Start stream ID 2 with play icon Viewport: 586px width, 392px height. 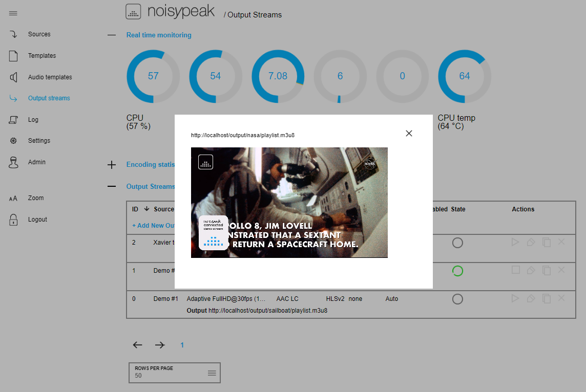pyautogui.click(x=515, y=242)
